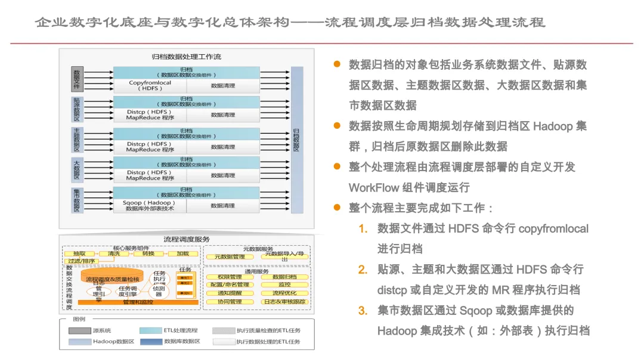Click the orange 管理和监控 bar
The height and width of the screenshot is (362, 644).
[138, 302]
